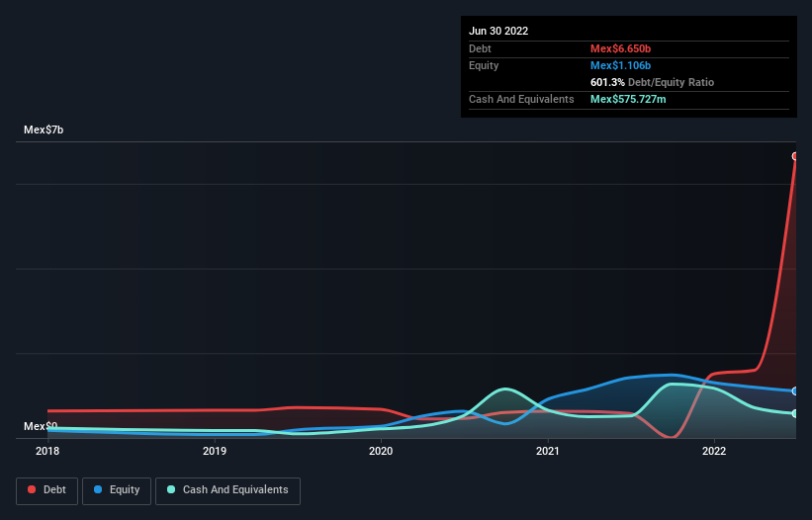This screenshot has width=812, height=520.
Task: Toggle the Debt series legend button
Action: [47, 490]
